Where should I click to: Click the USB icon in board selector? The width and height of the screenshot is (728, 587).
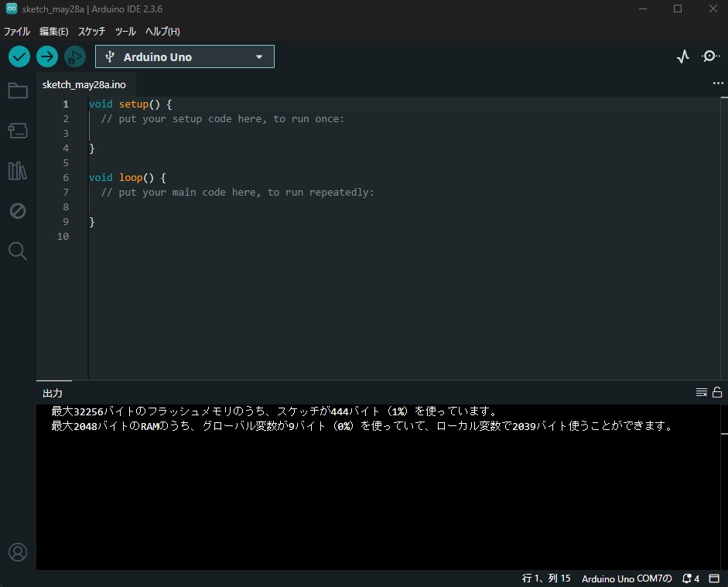coord(110,56)
